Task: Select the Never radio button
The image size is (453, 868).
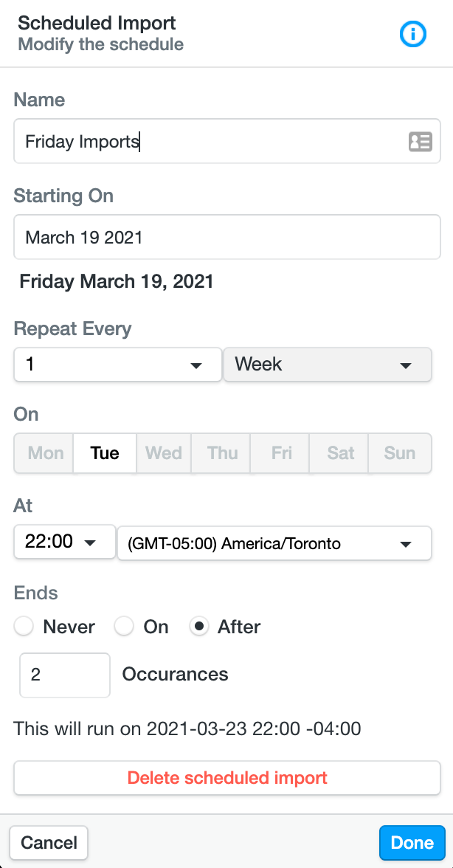Action: pyautogui.click(x=24, y=627)
